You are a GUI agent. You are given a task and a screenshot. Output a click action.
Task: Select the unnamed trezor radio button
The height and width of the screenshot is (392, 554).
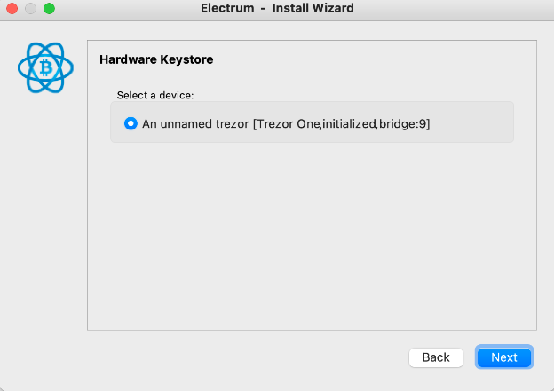click(131, 123)
